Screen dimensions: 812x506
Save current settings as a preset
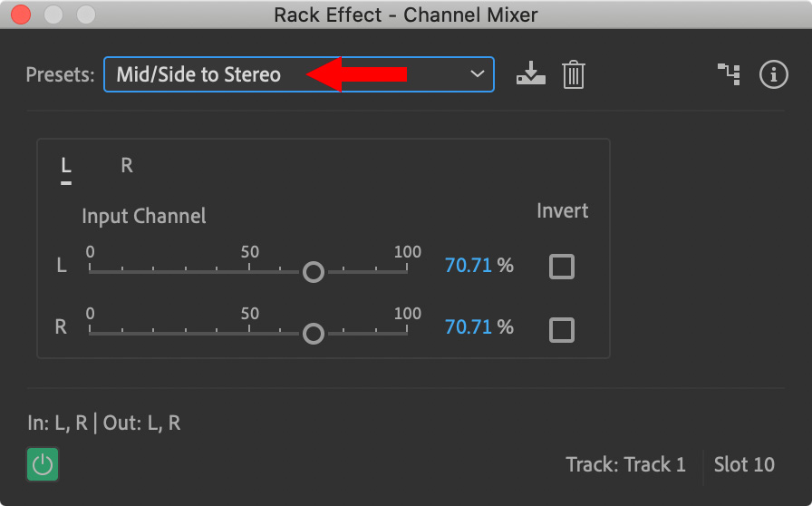click(531, 73)
